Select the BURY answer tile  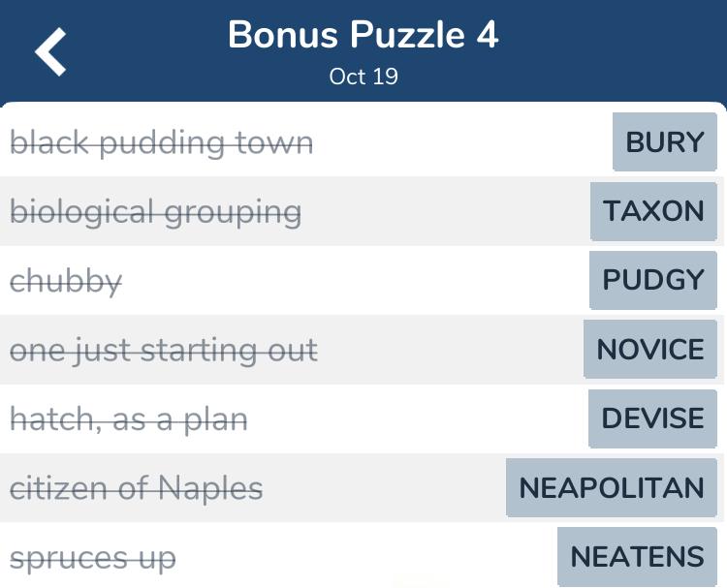pyautogui.click(x=664, y=141)
